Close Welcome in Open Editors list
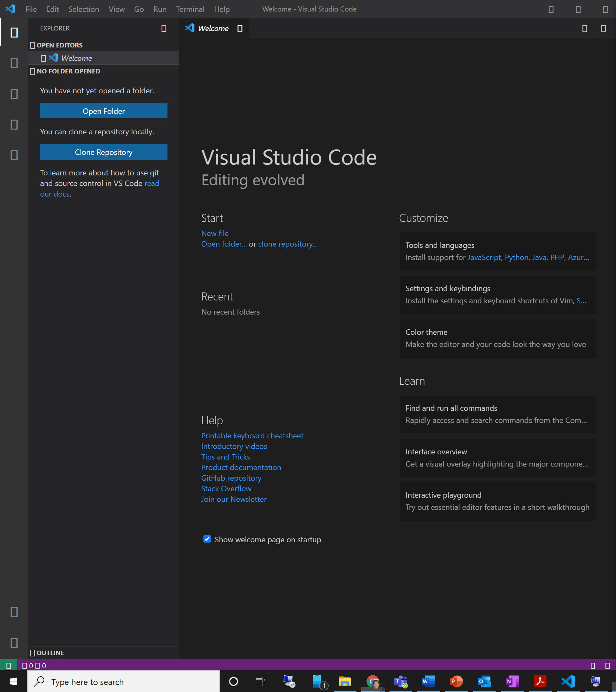Viewport: 616px width, 692px height. coord(43,58)
